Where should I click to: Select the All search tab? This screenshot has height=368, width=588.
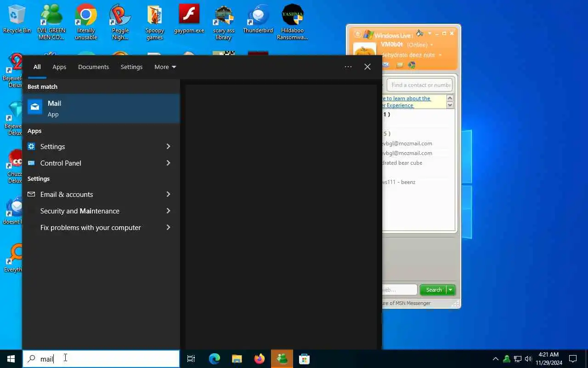[37, 67]
